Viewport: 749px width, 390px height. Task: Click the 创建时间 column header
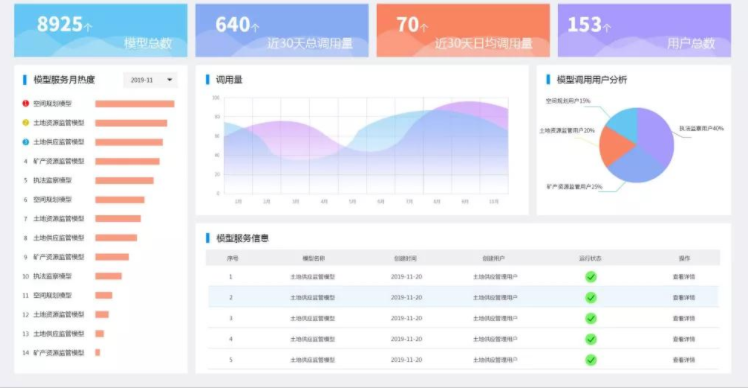point(405,258)
